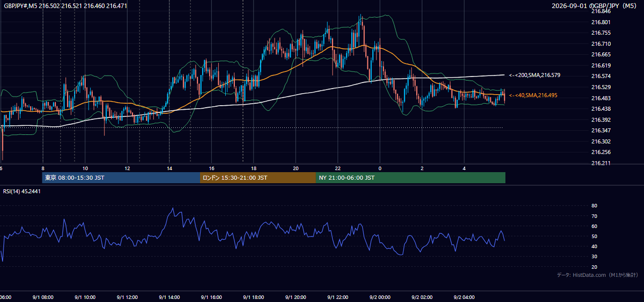Select the 9/1 08:00 date axis label
This screenshot has width=644, height=302.
click(x=43, y=297)
